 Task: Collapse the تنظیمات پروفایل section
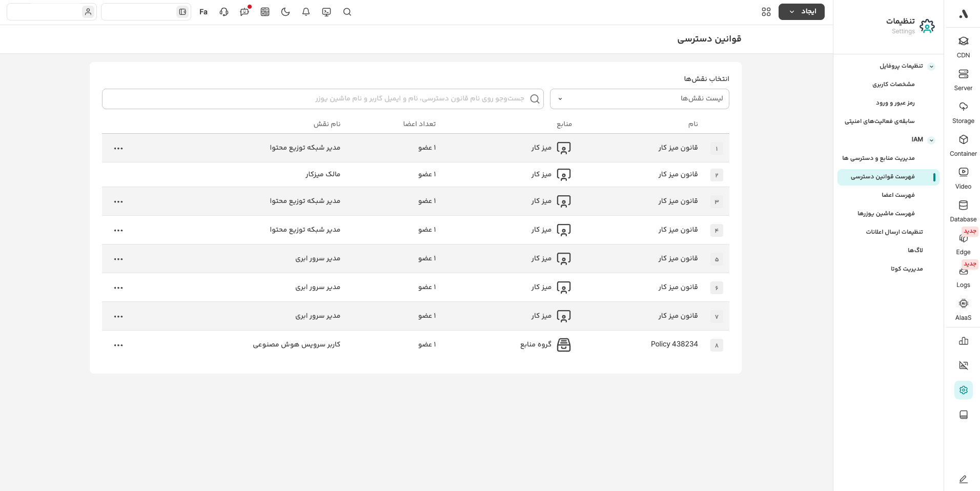(x=931, y=67)
